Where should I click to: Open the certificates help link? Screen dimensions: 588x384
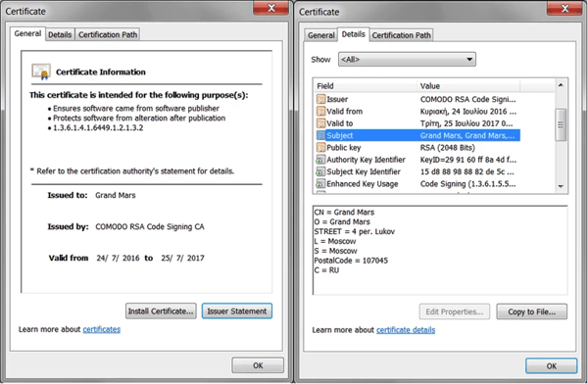[x=102, y=329]
